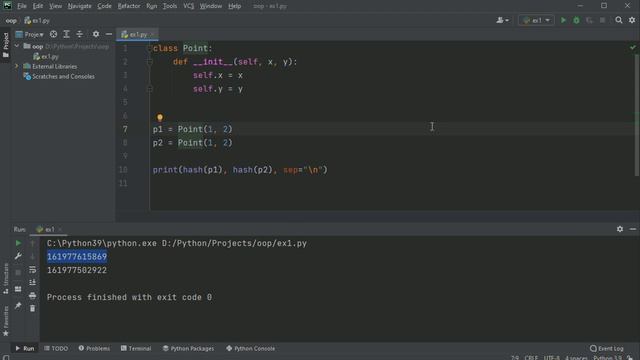Click the editor vertical scrollbar
Viewport: 640px width, 360px height.
pos(637,115)
